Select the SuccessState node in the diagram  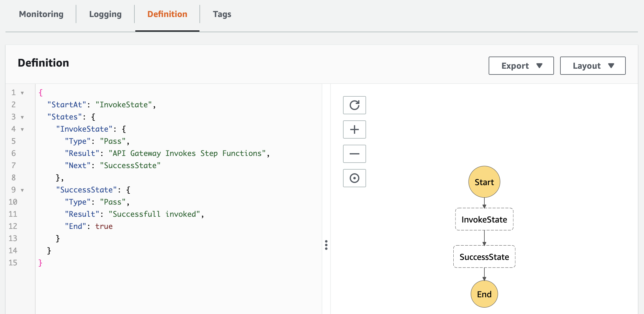pos(484,257)
